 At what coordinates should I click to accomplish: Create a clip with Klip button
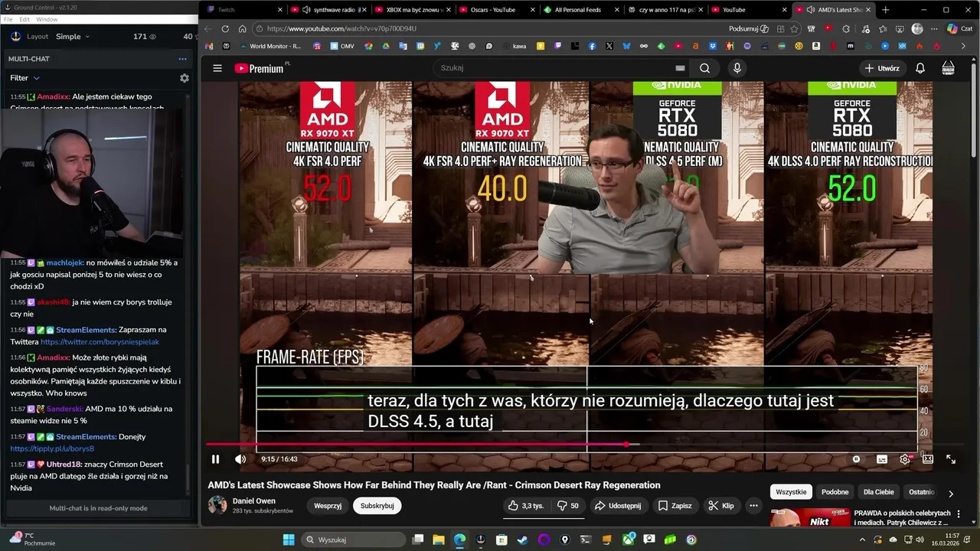(x=721, y=506)
